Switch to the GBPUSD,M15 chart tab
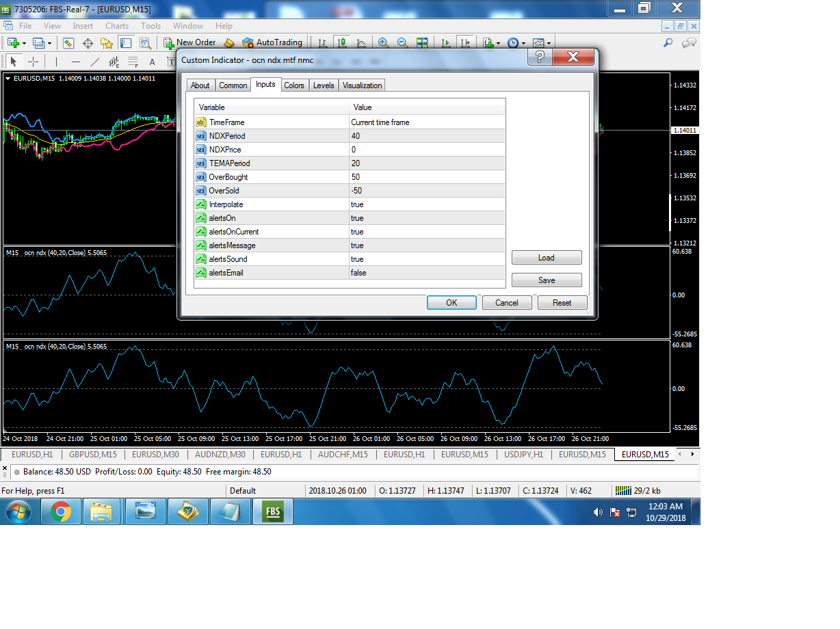 coord(93,455)
